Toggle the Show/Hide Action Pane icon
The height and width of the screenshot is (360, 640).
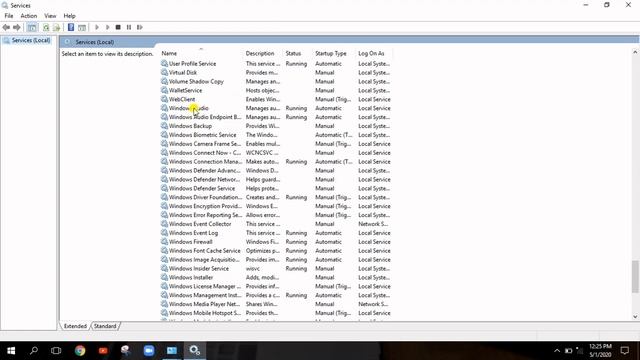pyautogui.click(x=82, y=27)
